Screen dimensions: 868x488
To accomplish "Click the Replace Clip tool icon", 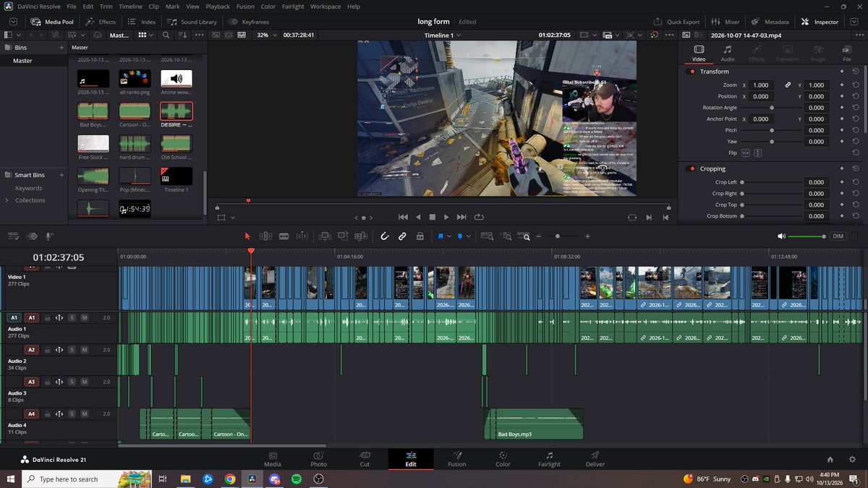I will (360, 236).
